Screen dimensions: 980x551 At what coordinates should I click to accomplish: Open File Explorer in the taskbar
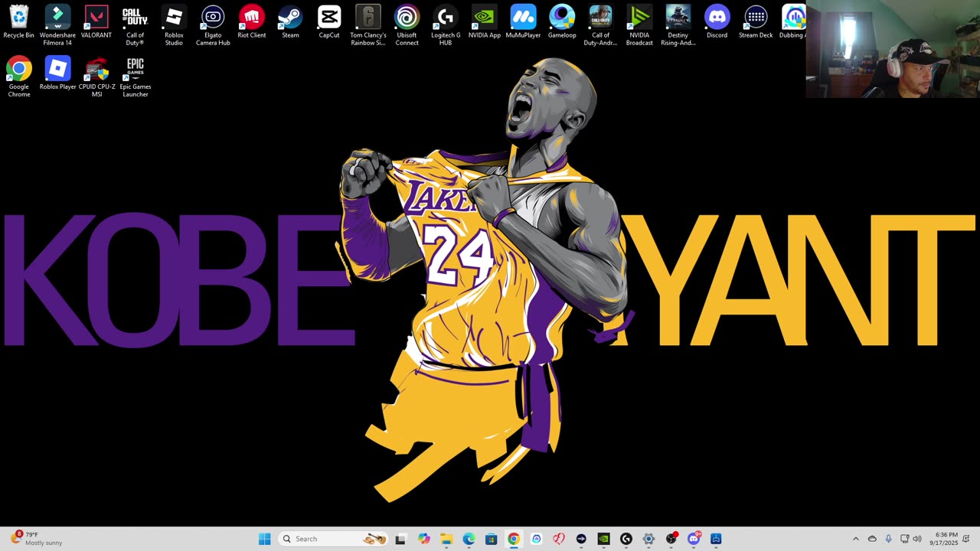click(446, 539)
